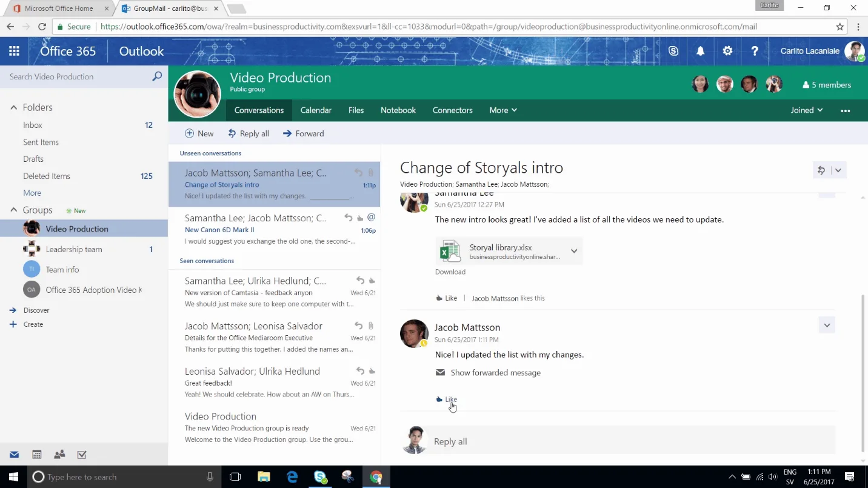This screenshot has width=868, height=488.
Task: Open the Storyal library.xlsx attachment options arrow
Action: 574,251
